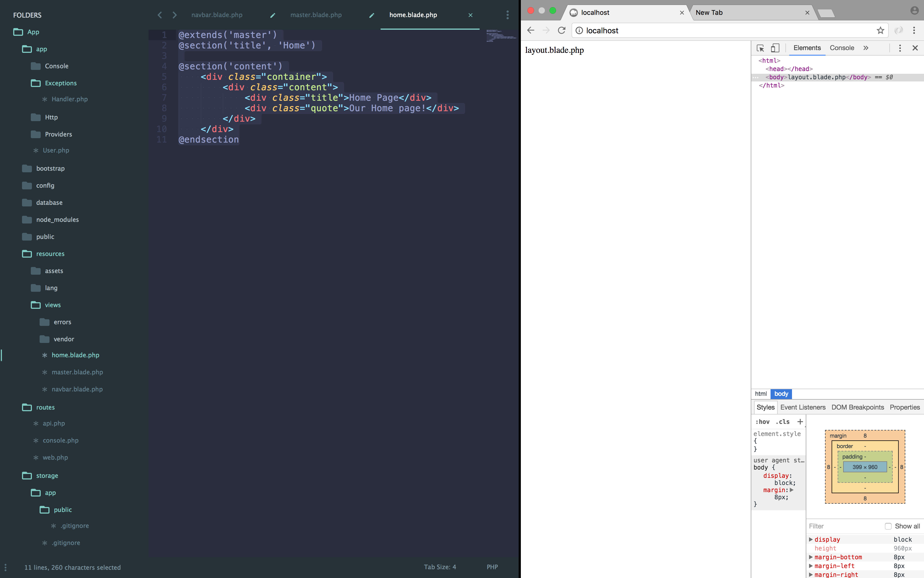Change the Tab Size: 4 setting
Image resolution: width=924 pixels, height=578 pixels.
tap(440, 567)
